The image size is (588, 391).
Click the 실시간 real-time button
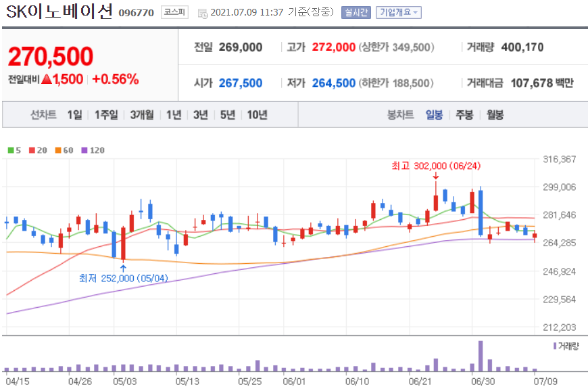point(356,12)
